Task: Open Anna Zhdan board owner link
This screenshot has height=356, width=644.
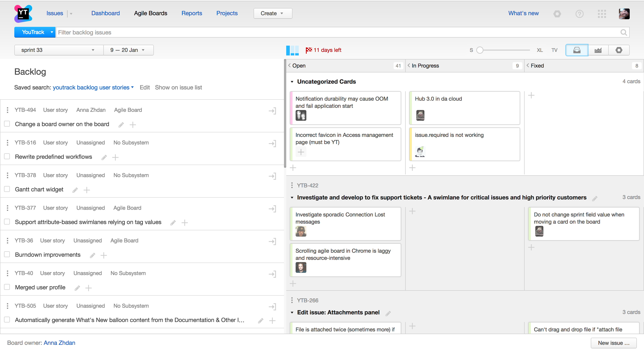Action: pos(59,343)
